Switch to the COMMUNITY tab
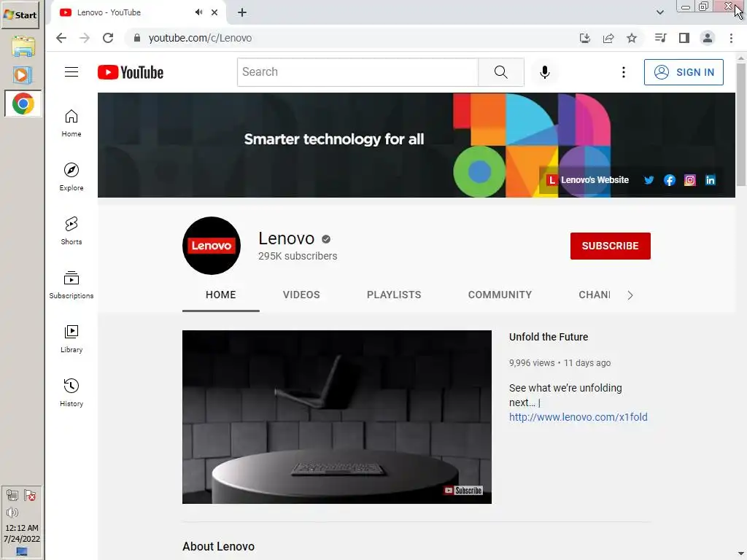 click(x=500, y=295)
